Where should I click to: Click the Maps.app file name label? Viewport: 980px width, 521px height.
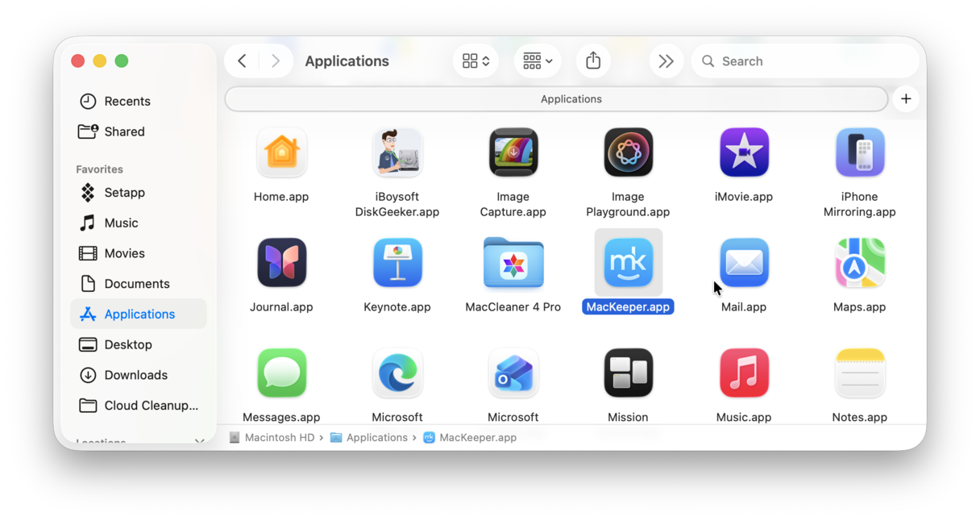(x=860, y=306)
